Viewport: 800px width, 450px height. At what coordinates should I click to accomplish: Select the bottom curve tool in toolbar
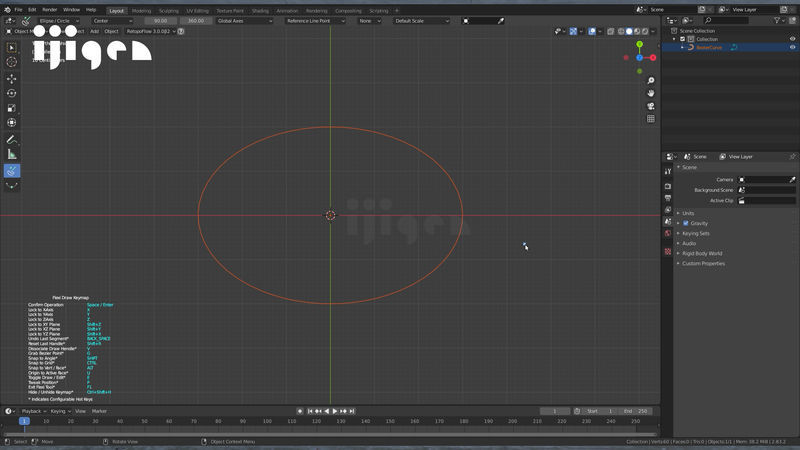click(12, 186)
